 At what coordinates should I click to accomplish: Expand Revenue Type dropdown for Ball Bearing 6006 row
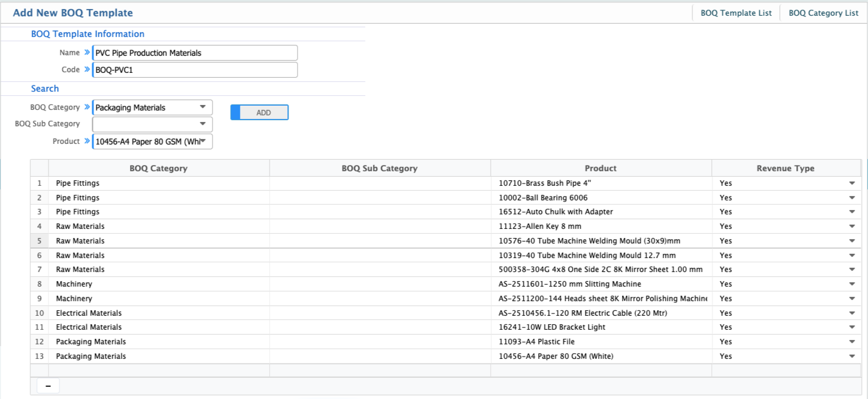[852, 198]
